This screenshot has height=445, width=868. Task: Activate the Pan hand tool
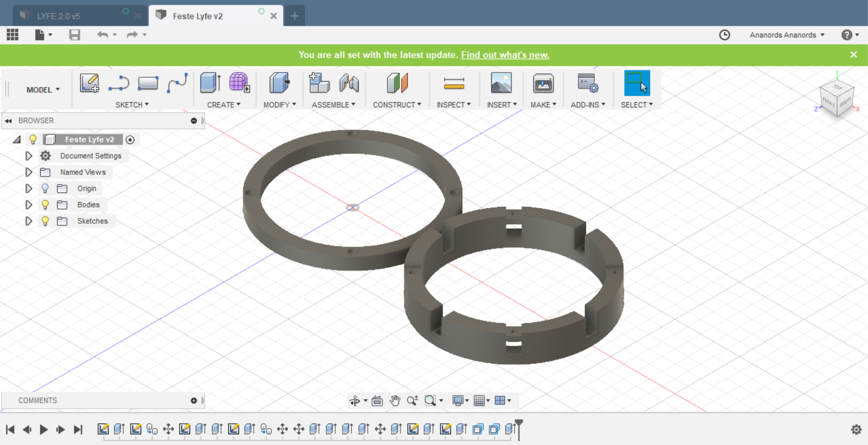tap(395, 401)
